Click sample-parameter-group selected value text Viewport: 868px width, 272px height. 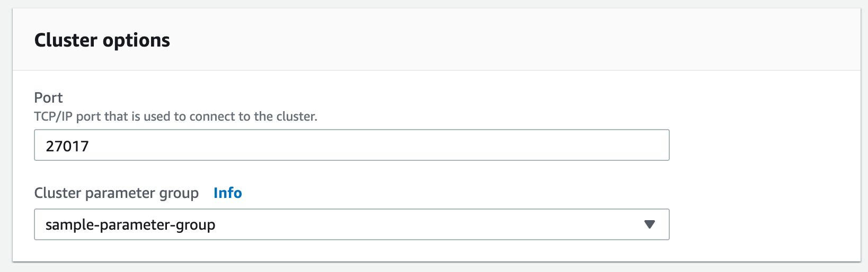tap(130, 225)
